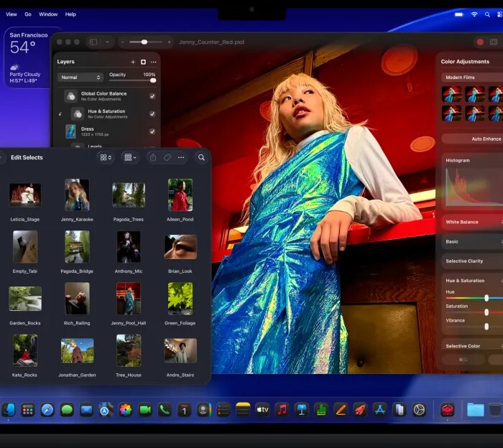Click the share icon in Edit Selects
This screenshot has width=503, height=448.
152,157
